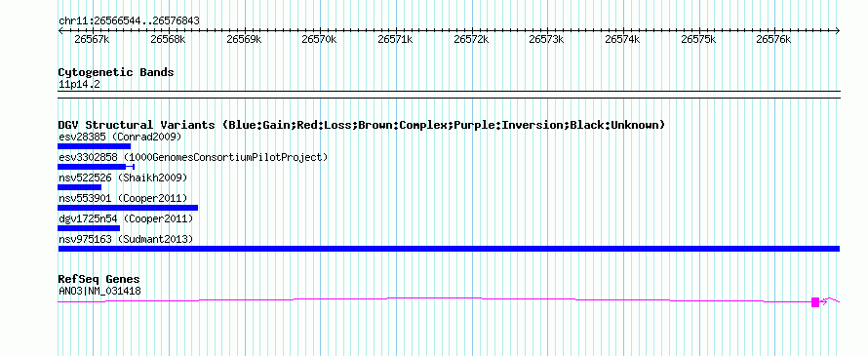This screenshot has height=356, width=868.
Task: Click the DGV Structural Variants track title
Action: click(362, 125)
